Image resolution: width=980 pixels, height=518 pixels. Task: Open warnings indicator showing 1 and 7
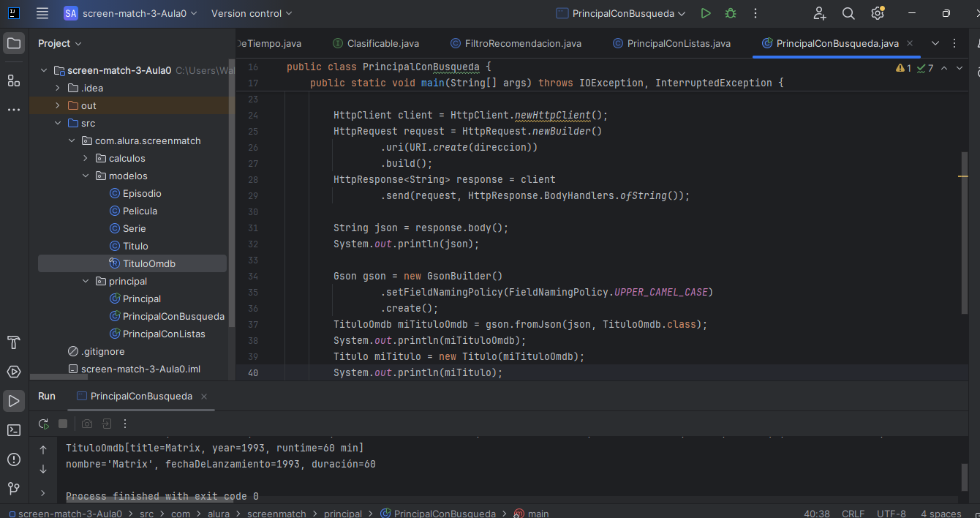coord(914,68)
